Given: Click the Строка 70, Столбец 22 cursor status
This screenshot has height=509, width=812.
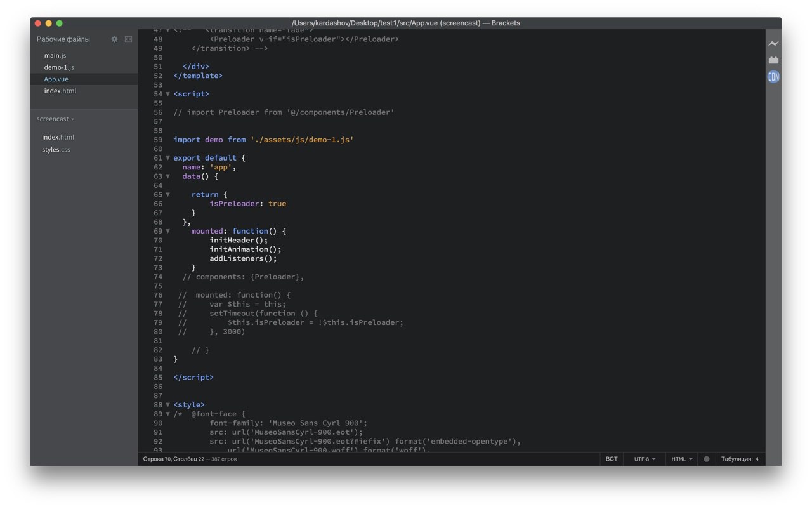Looking at the screenshot, I should [173, 459].
